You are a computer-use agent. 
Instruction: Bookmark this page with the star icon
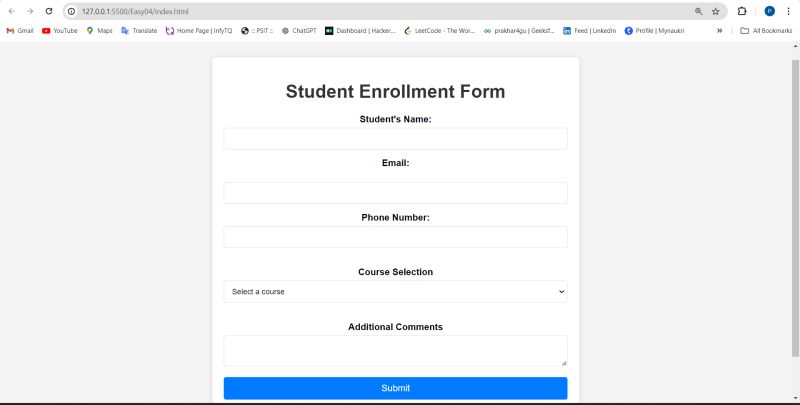click(x=715, y=11)
